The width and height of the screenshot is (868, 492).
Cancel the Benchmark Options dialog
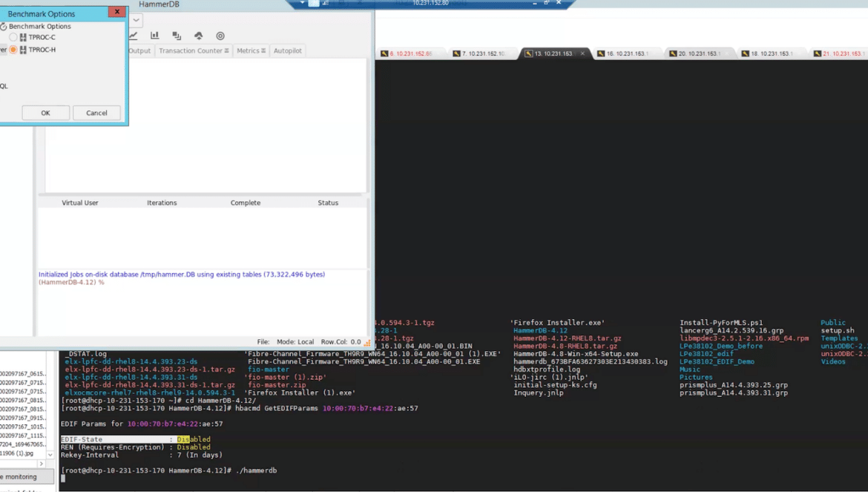coord(96,113)
